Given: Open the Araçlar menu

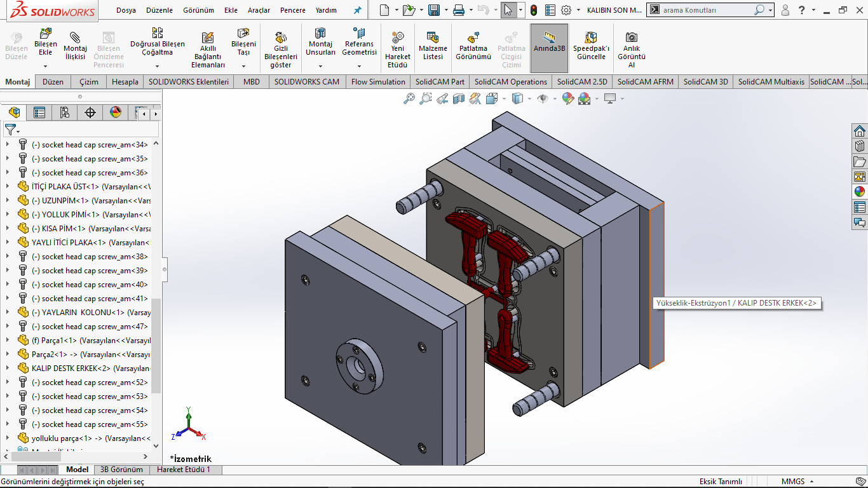Looking at the screenshot, I should [x=259, y=10].
